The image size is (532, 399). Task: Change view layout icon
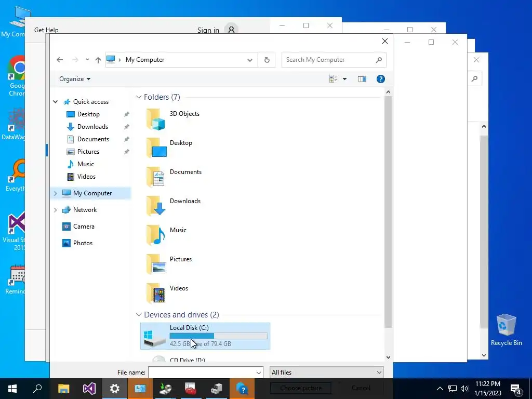pyautogui.click(x=333, y=79)
